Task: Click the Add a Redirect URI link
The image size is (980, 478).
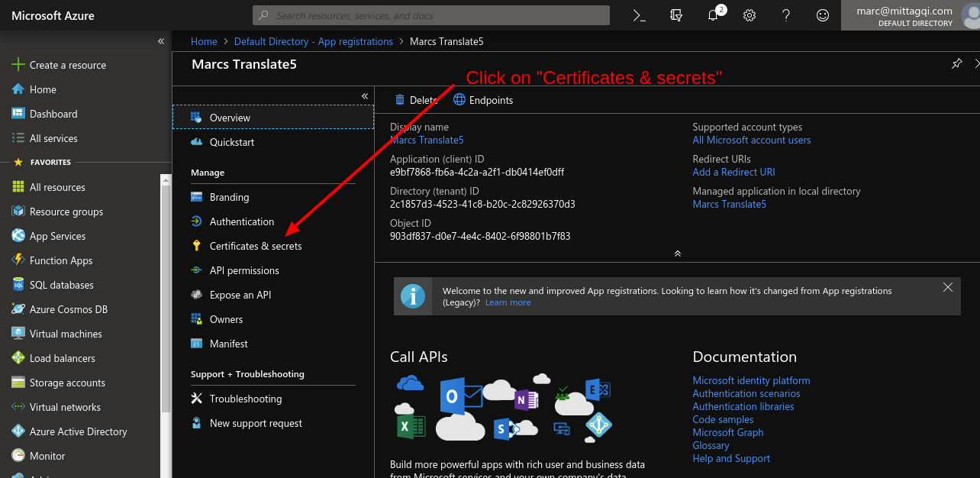Action: (x=733, y=173)
